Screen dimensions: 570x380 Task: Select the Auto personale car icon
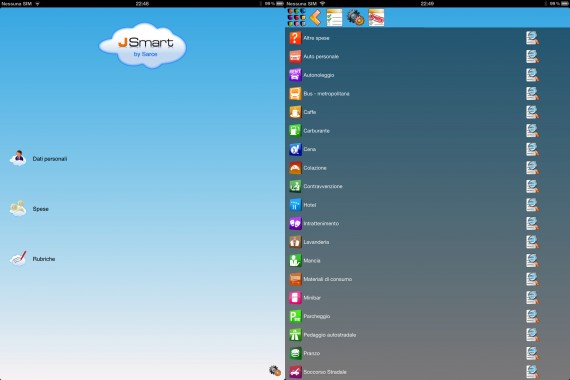[295, 56]
